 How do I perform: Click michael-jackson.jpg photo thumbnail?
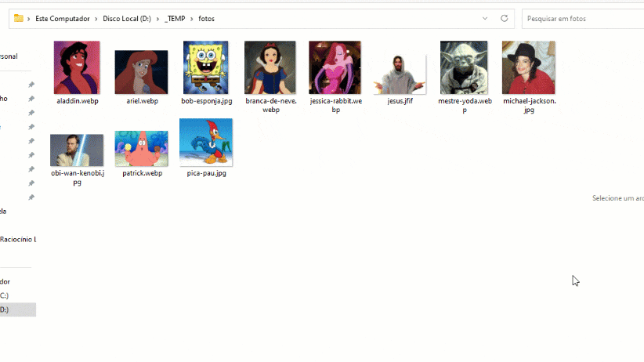tap(529, 67)
